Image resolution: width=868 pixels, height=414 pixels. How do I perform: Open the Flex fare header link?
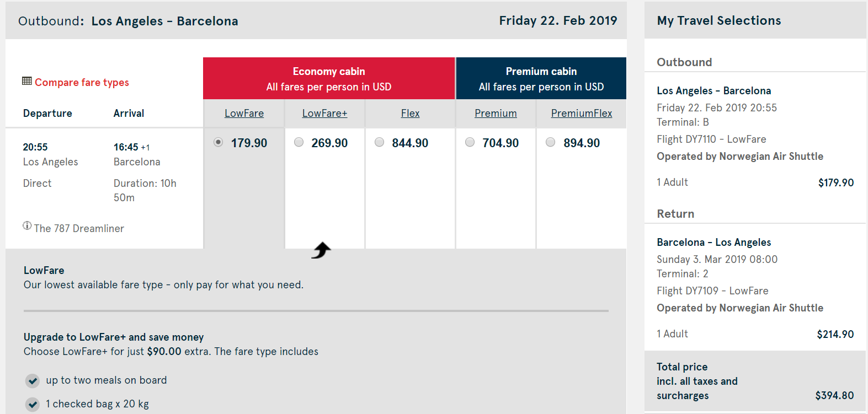click(x=410, y=113)
